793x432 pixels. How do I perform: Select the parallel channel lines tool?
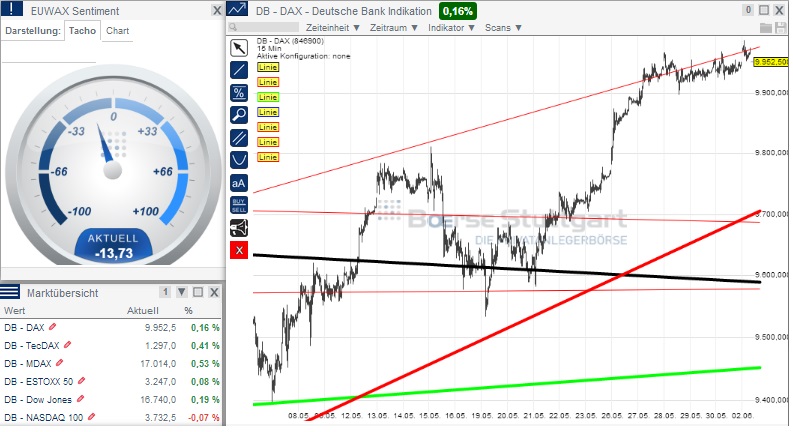point(239,138)
